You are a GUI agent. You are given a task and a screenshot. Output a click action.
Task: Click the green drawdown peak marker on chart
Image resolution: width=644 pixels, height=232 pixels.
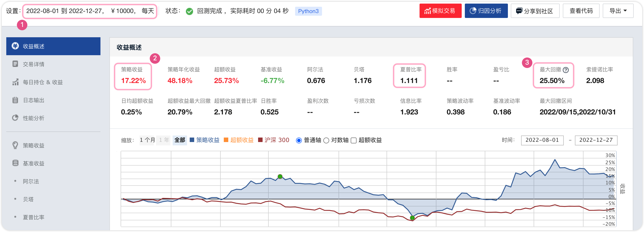[280, 177]
